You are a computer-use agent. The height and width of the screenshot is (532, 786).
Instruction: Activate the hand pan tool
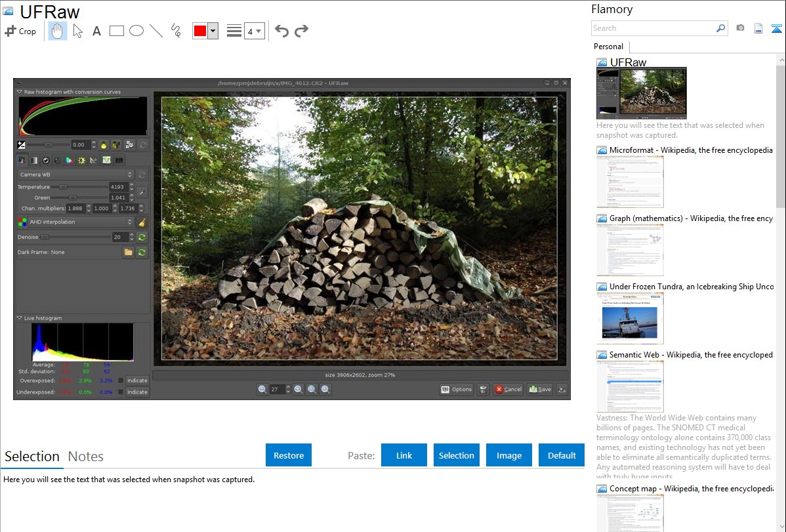tap(58, 31)
